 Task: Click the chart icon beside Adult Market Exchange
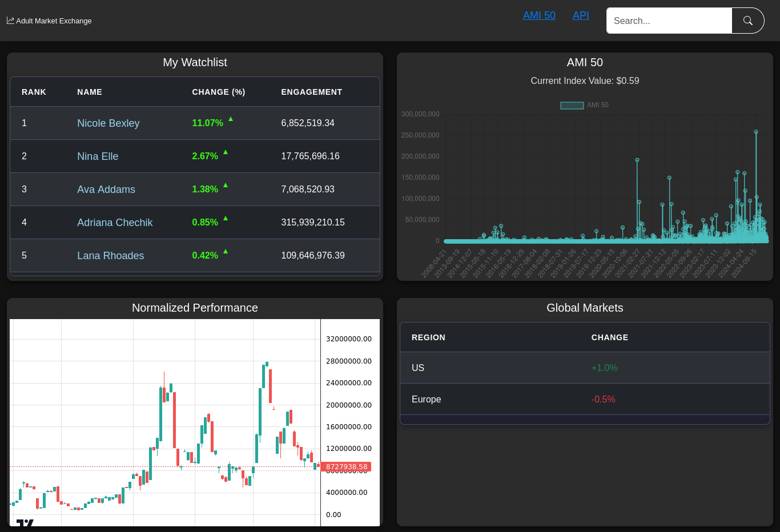[10, 21]
